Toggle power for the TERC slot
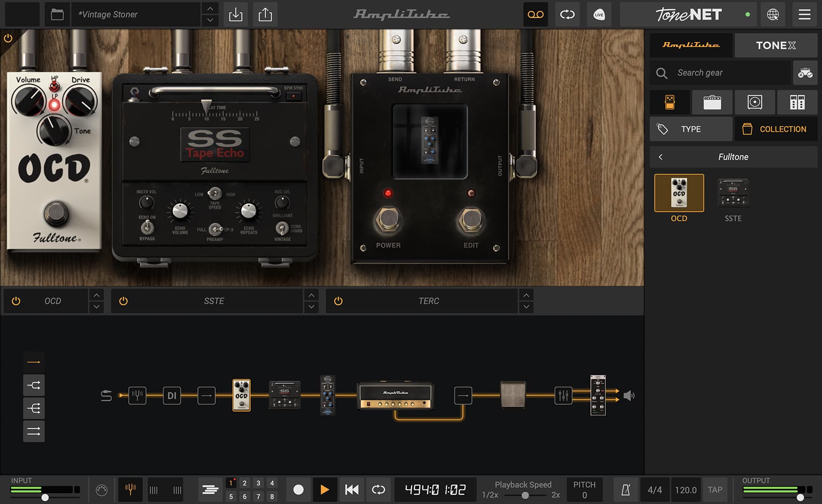Viewport: 822px width, 504px height. pos(338,301)
